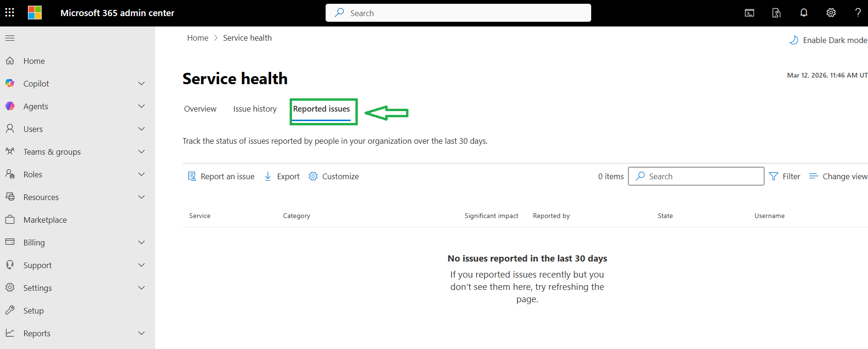The image size is (868, 349).
Task: Open the settings gear in header
Action: [831, 13]
